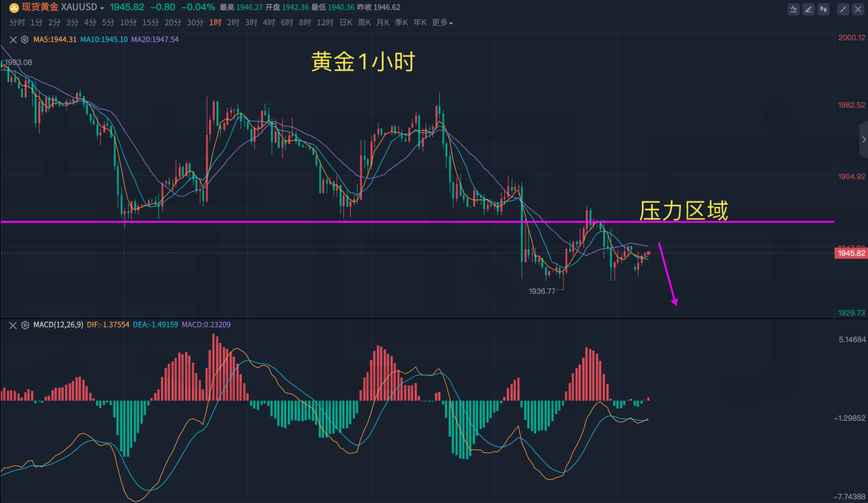Click the gold coin symbol icon
The height and width of the screenshot is (503, 868).
pyautogui.click(x=14, y=8)
